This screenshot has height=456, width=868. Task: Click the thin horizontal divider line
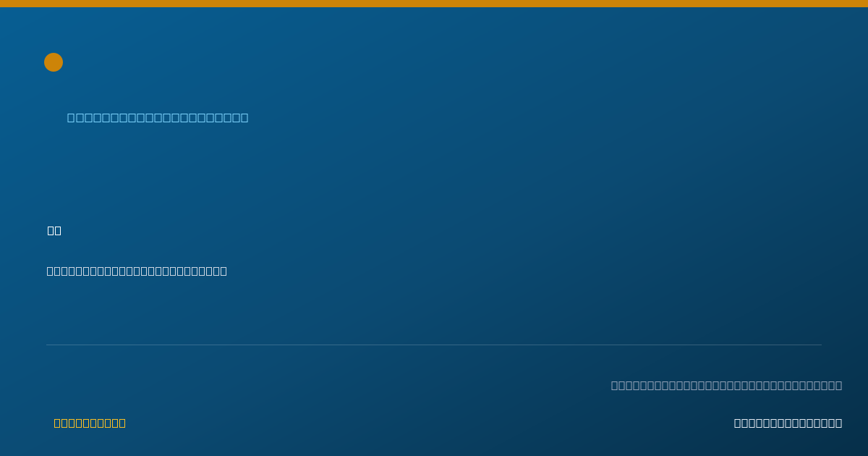[434, 345]
